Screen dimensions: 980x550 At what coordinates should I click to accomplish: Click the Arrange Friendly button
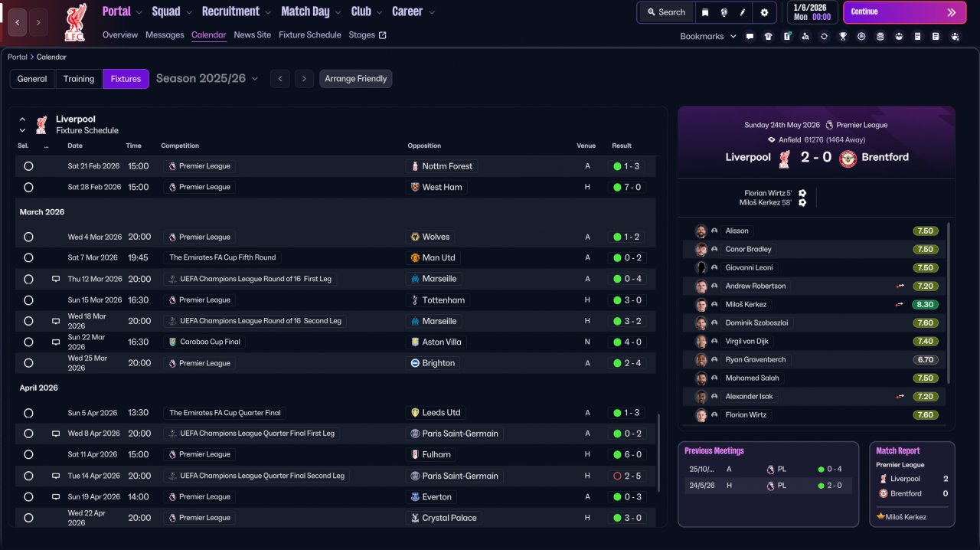click(x=356, y=79)
